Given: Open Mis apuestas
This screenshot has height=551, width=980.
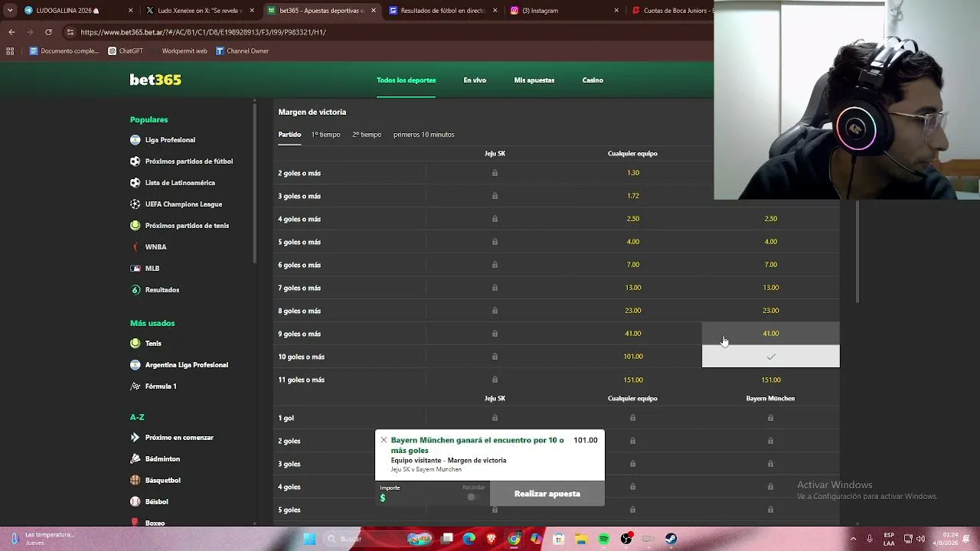Looking at the screenshot, I should pos(534,80).
